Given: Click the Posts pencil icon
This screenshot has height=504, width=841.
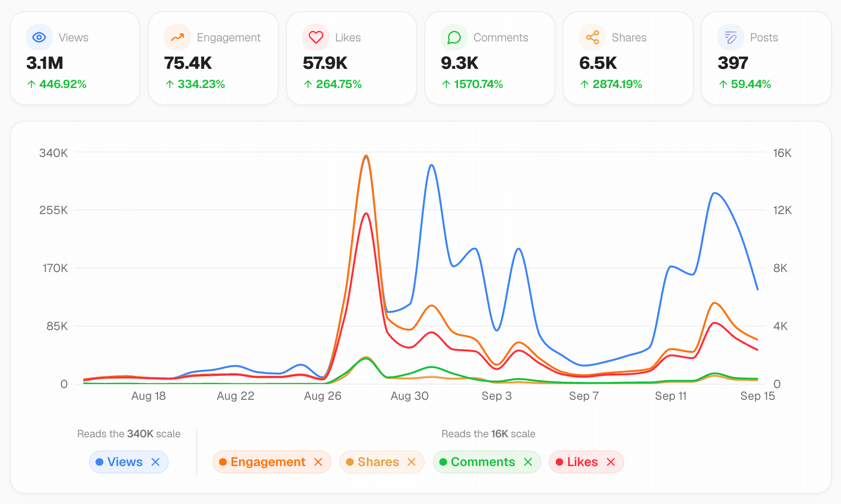Looking at the screenshot, I should [731, 38].
